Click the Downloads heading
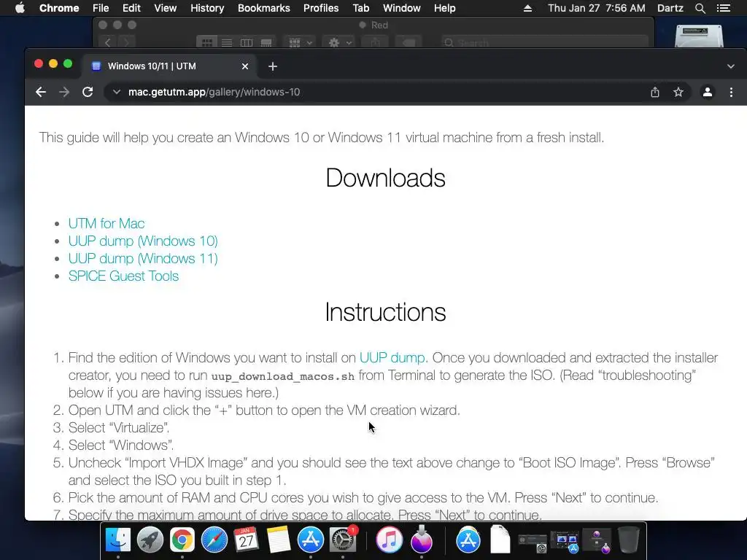 pos(385,178)
